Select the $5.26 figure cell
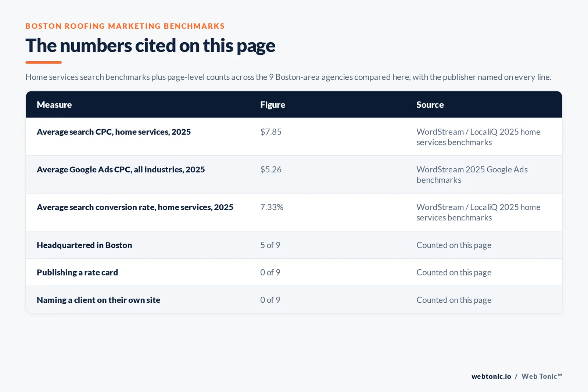 271,169
